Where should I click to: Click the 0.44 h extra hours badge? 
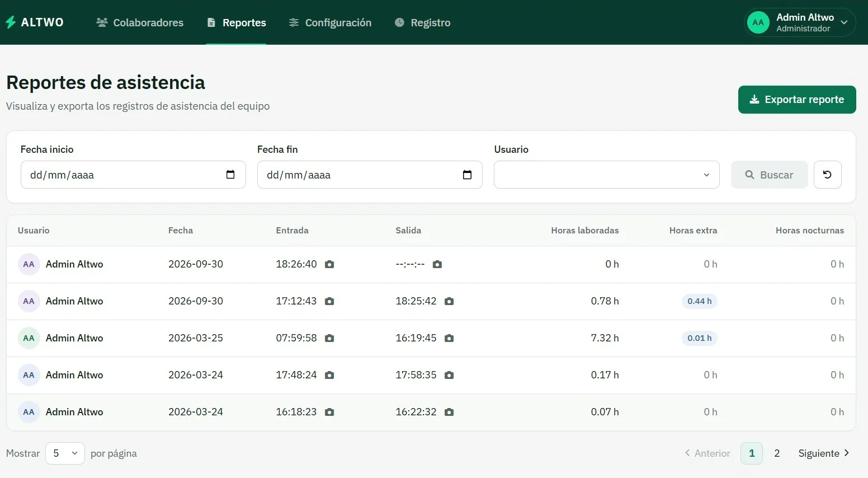coord(699,301)
